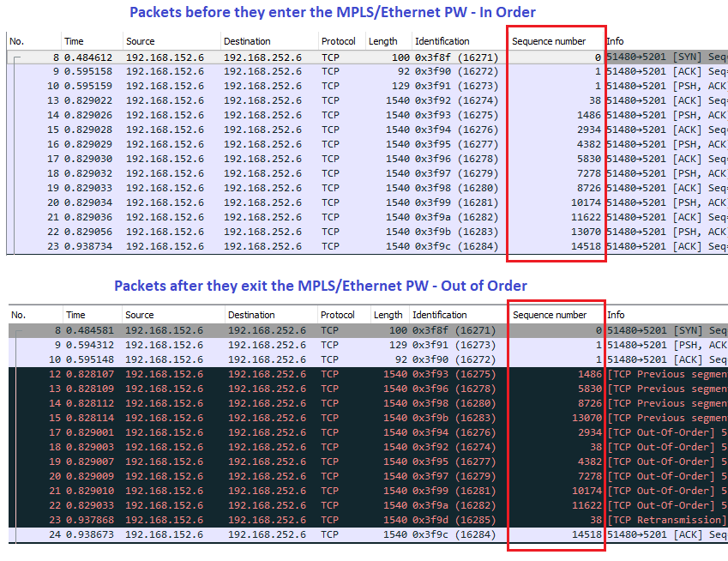Click the Info column header in bottom capture

(618, 315)
